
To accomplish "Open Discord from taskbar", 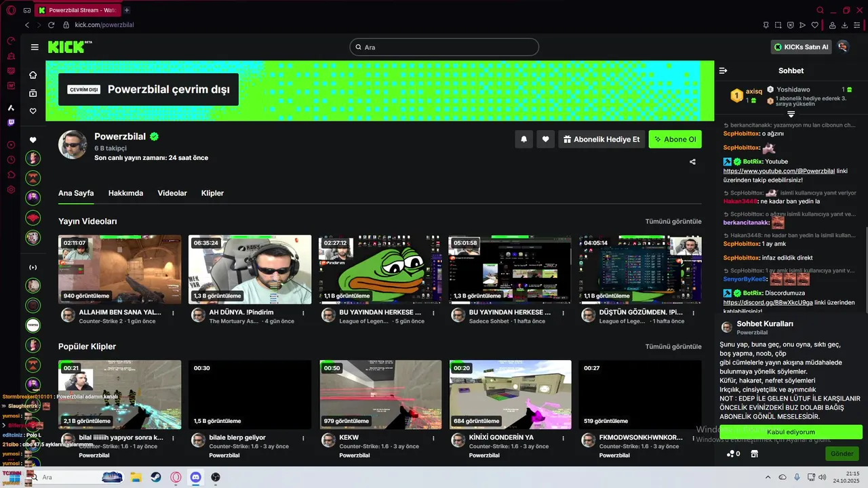I will point(195,477).
